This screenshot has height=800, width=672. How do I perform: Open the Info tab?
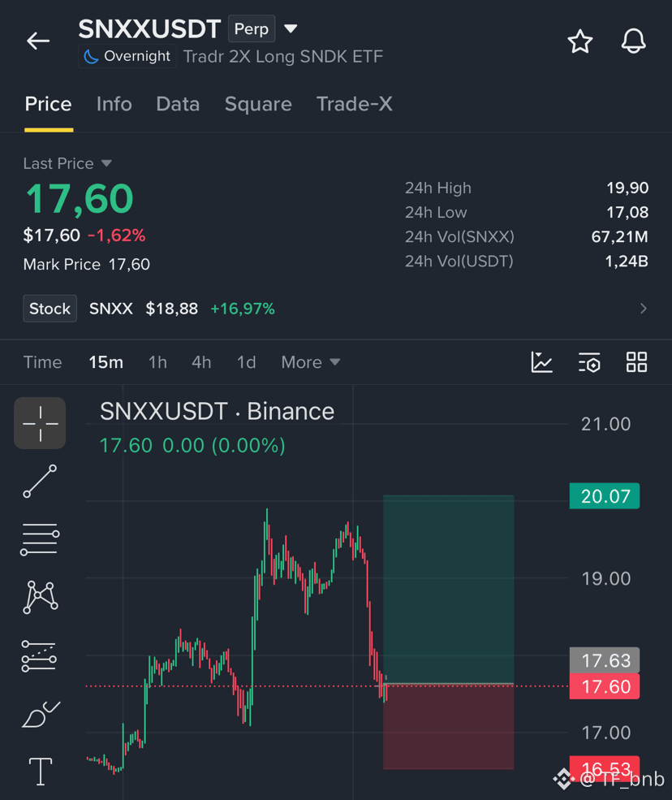coord(114,104)
